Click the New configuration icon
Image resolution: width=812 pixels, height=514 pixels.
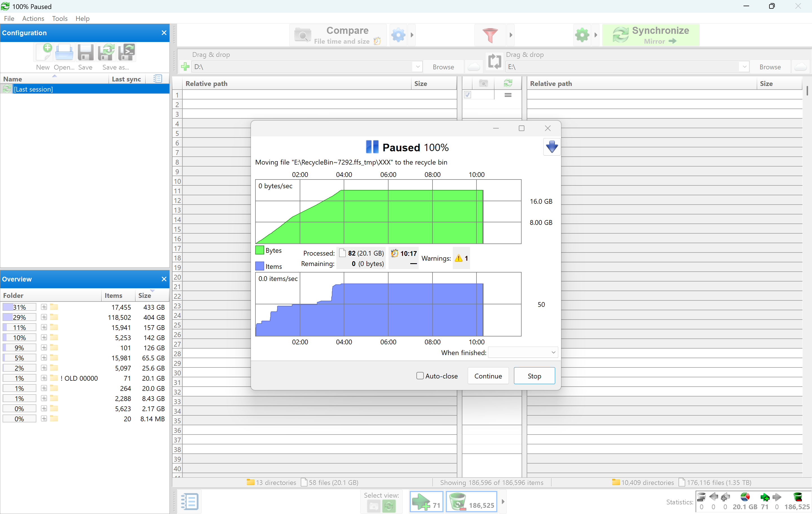[43, 52]
